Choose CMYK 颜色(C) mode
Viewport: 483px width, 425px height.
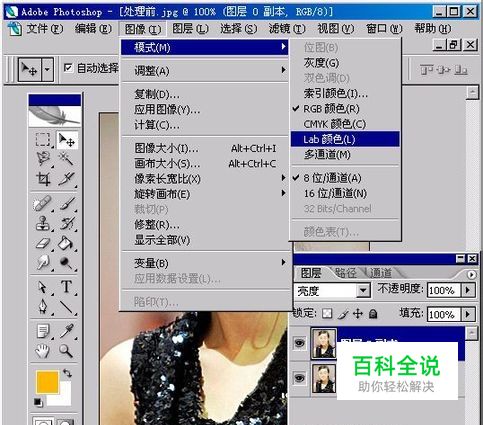click(x=345, y=124)
